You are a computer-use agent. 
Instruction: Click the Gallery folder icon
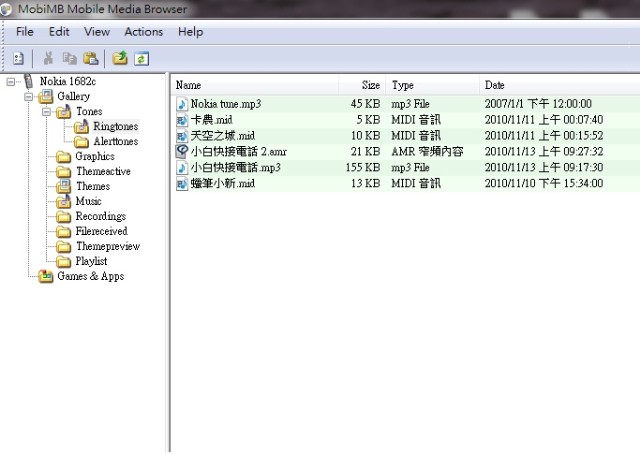46,97
